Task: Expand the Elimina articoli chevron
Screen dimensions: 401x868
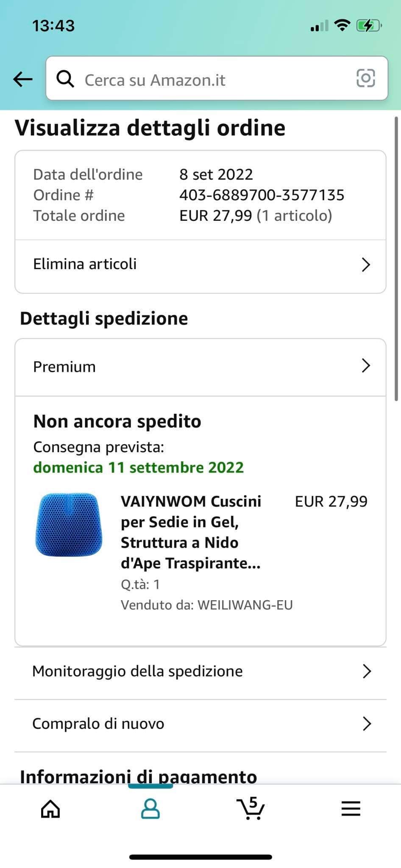Action: point(366,264)
